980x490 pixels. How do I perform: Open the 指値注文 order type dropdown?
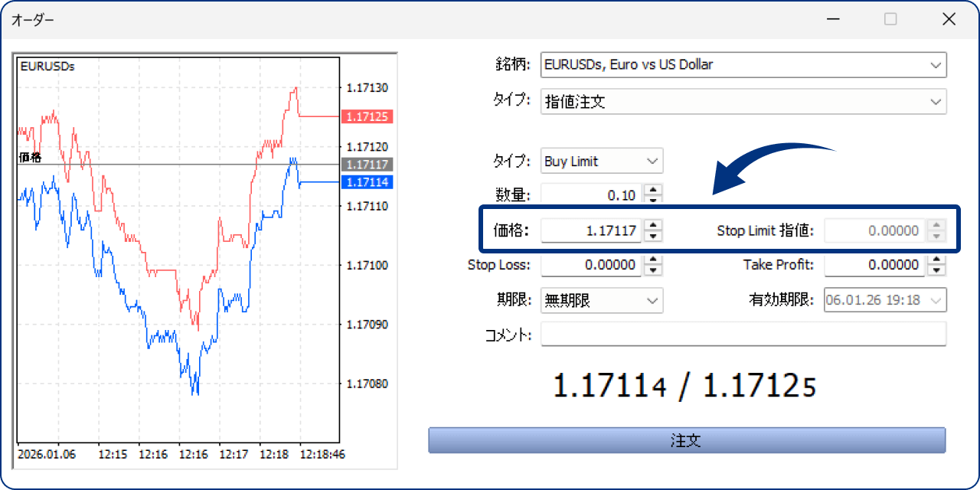(743, 101)
